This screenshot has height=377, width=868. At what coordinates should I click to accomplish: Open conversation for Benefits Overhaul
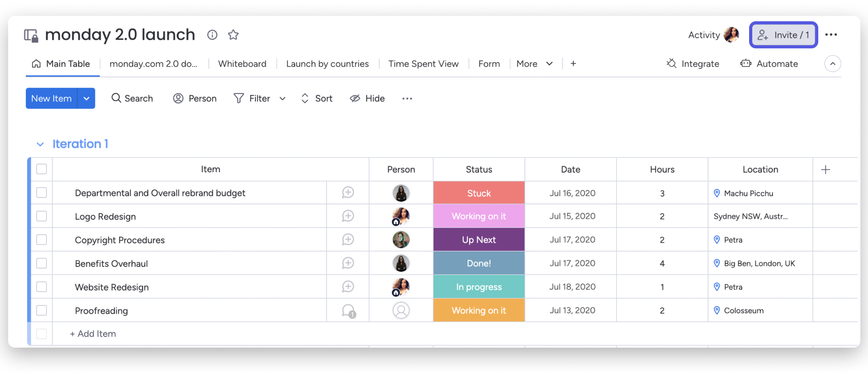tap(348, 263)
